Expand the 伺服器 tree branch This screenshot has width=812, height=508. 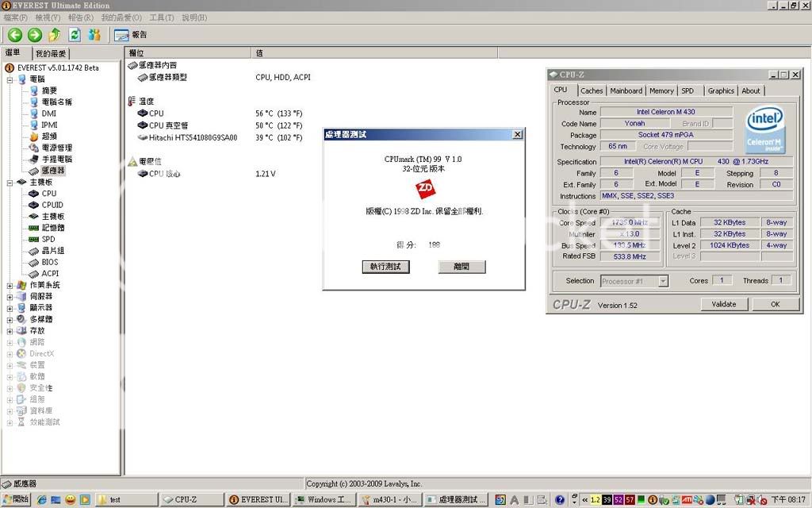(10, 297)
